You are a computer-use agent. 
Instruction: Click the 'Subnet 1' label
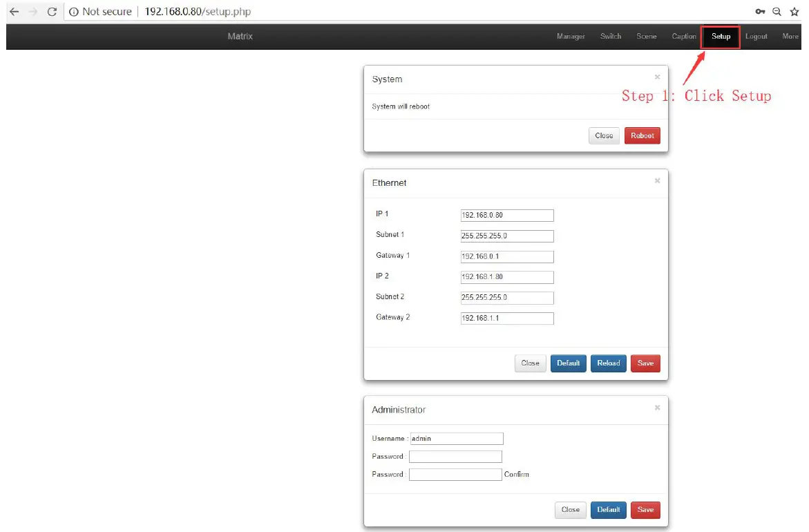[x=390, y=235]
